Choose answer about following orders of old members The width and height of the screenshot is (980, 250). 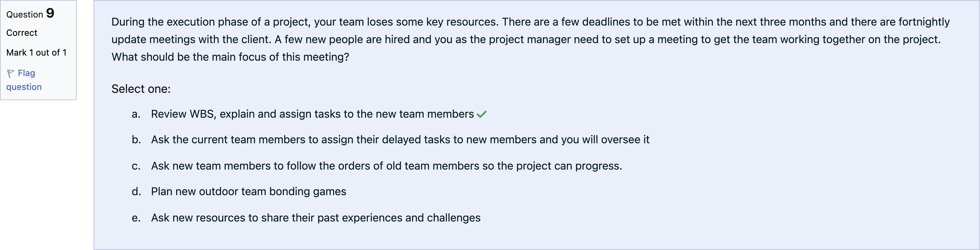click(386, 166)
